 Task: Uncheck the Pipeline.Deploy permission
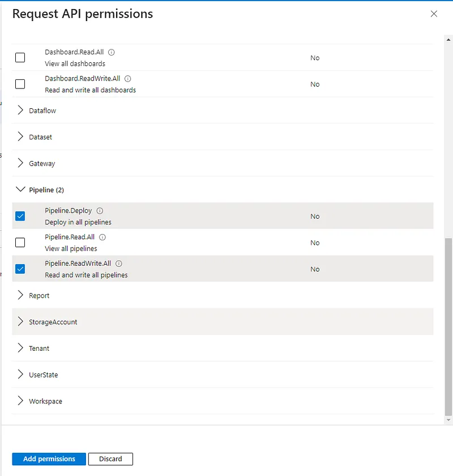(20, 216)
